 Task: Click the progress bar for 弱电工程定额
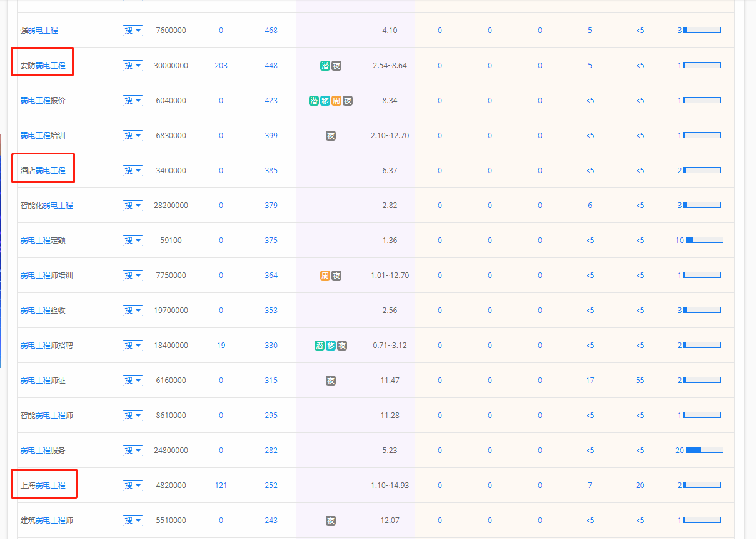(704, 241)
